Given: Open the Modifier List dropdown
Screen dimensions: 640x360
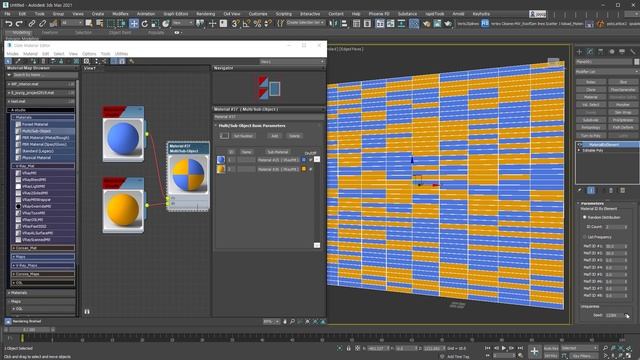Looking at the screenshot, I should 607,72.
